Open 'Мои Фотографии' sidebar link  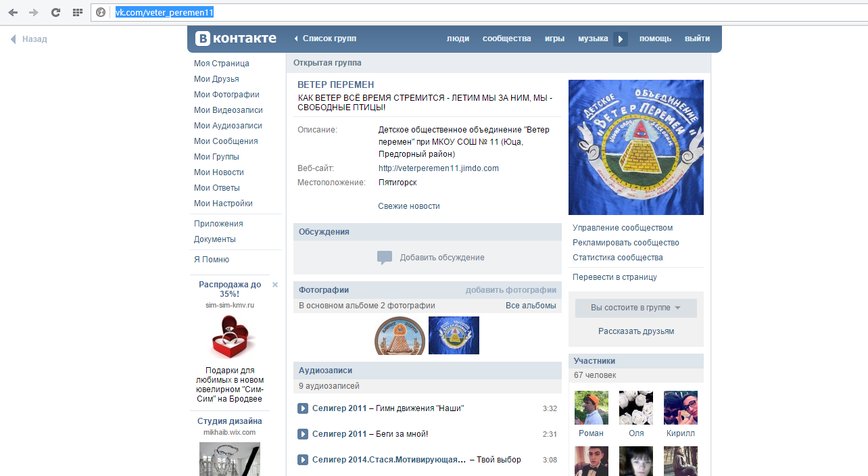click(226, 95)
